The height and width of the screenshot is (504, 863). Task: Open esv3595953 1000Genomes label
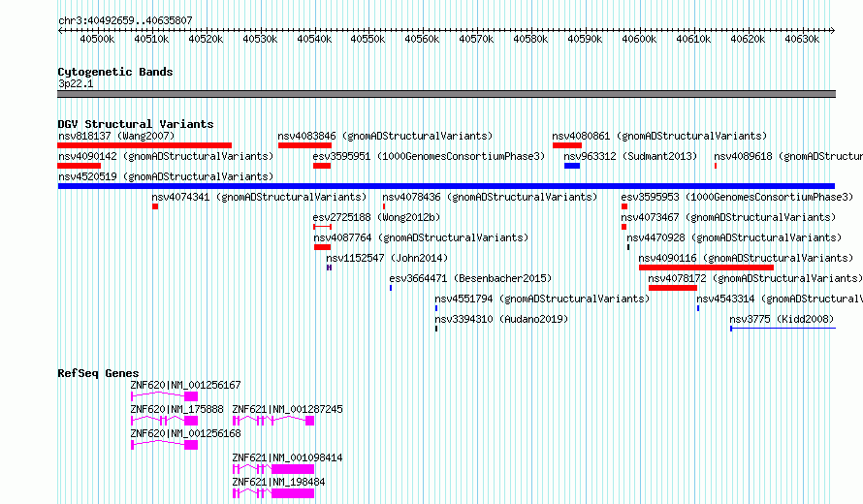(x=737, y=197)
